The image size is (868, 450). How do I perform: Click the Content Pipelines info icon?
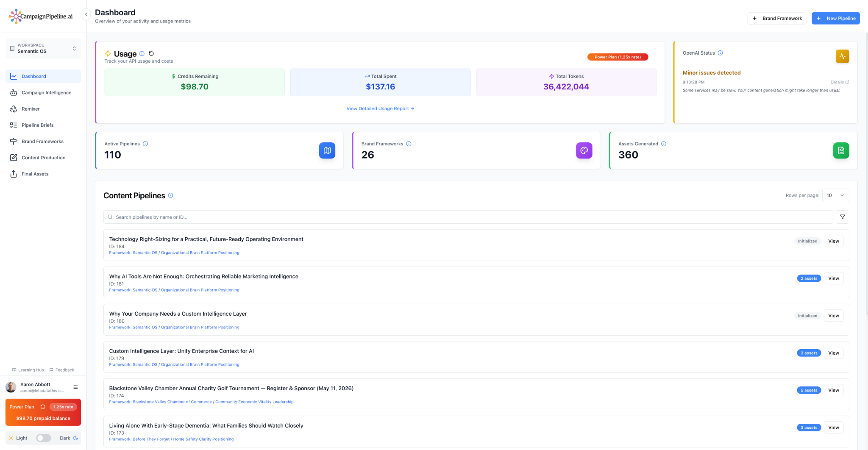pyautogui.click(x=171, y=195)
